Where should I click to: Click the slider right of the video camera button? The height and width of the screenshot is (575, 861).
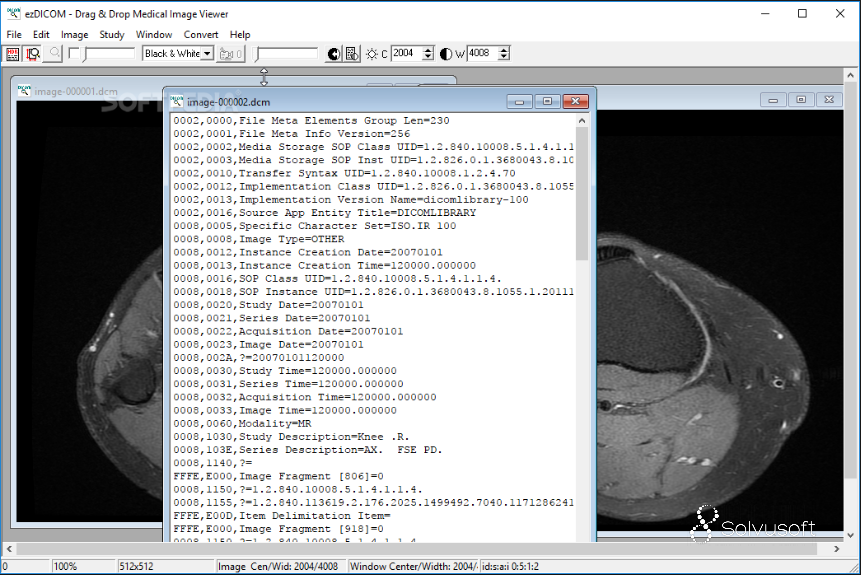click(x=286, y=54)
